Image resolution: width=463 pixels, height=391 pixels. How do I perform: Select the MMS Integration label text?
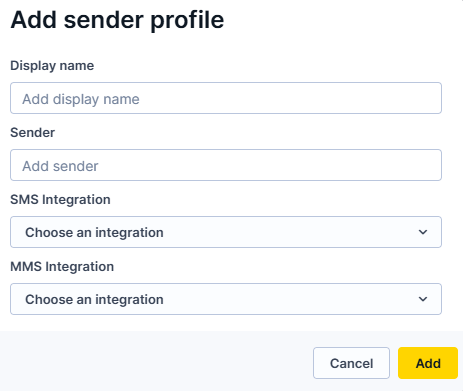[x=62, y=267]
